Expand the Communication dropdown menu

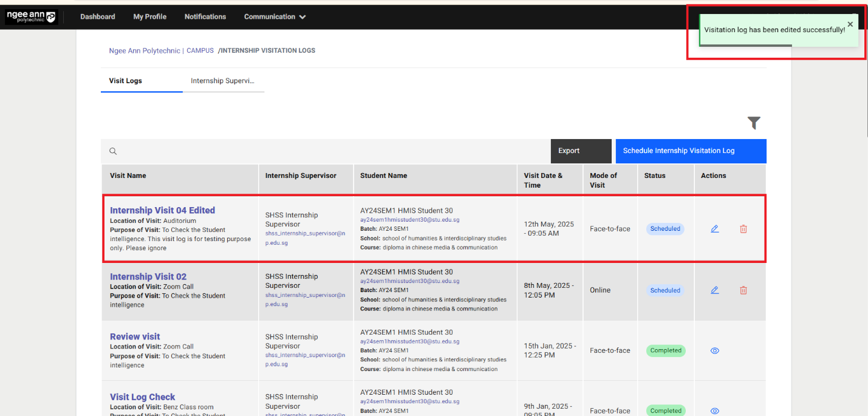tap(275, 17)
